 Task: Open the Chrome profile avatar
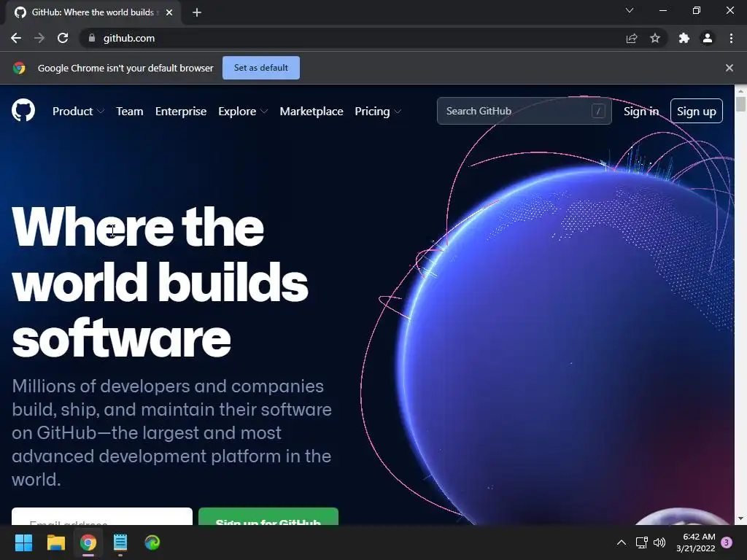[x=708, y=38]
